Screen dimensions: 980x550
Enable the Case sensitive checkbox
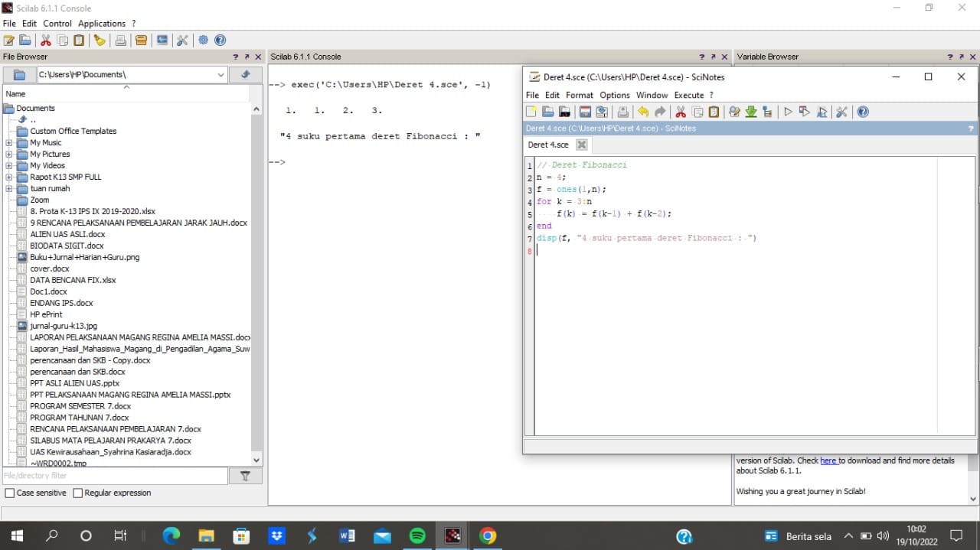click(10, 493)
